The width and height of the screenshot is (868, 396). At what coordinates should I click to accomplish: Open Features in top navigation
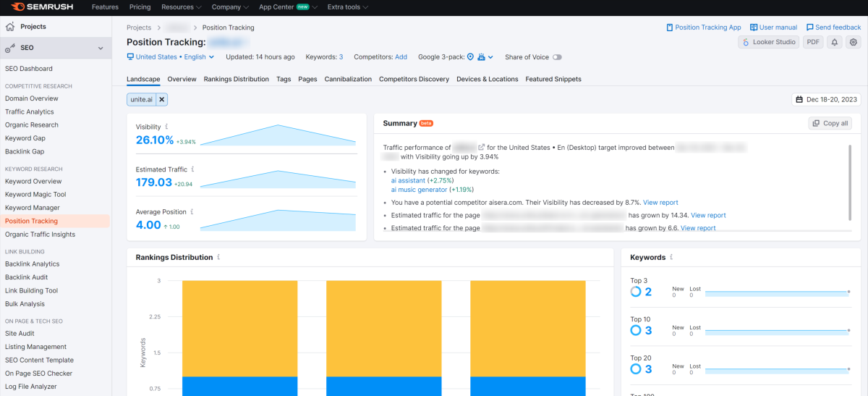coord(105,7)
